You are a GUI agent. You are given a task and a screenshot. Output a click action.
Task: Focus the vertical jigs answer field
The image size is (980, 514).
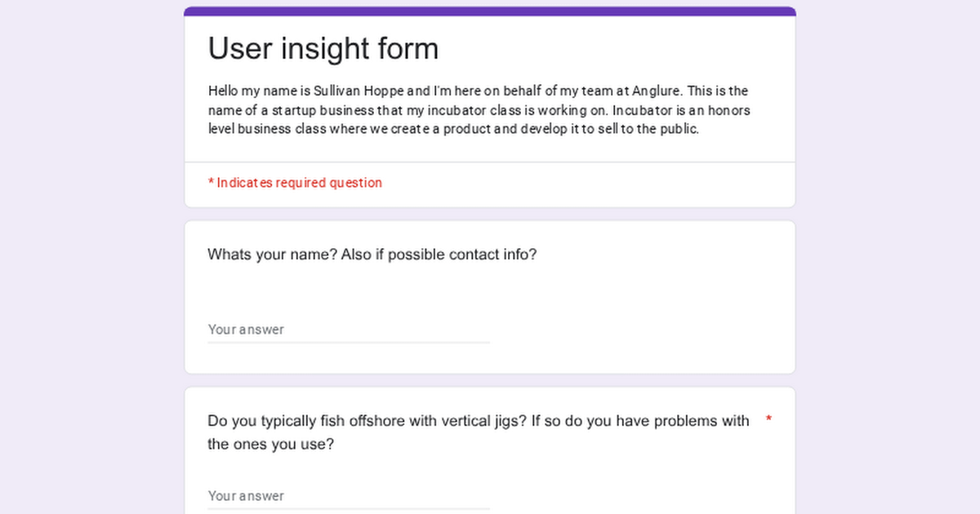349,496
